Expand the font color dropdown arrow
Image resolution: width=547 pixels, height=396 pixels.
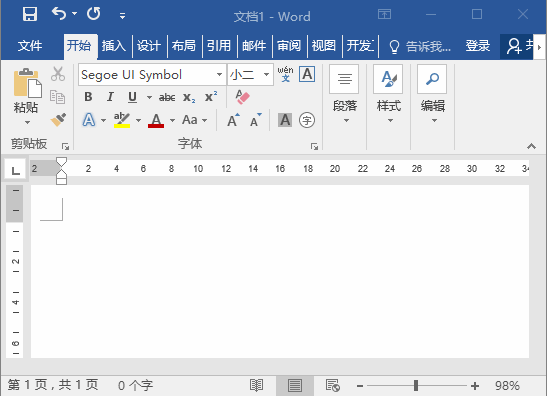172,120
